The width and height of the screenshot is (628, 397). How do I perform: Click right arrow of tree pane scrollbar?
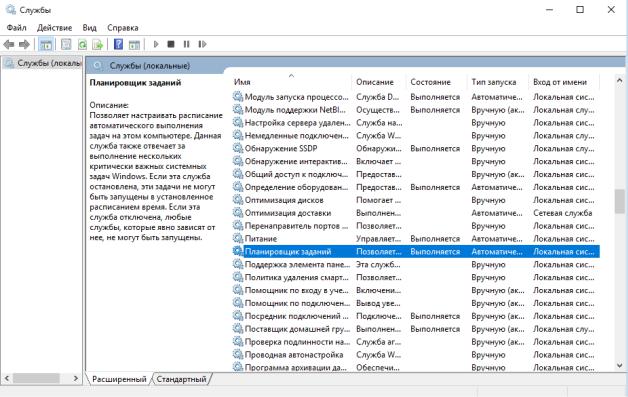(x=76, y=378)
